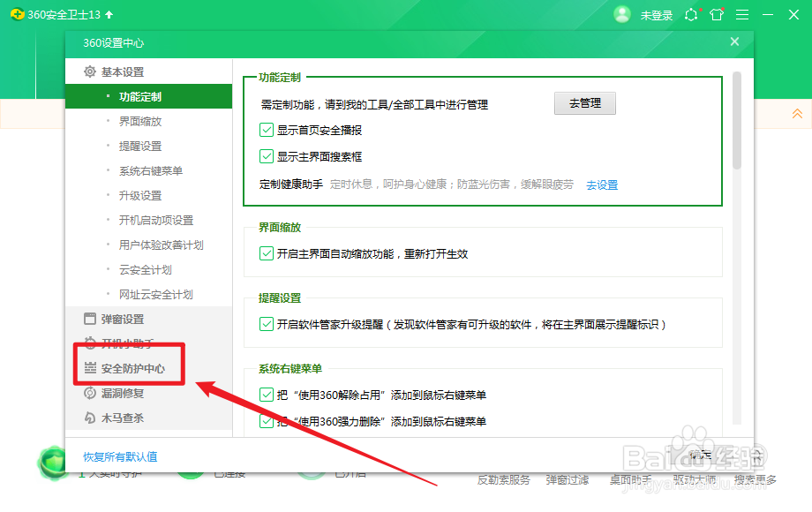Toggle 开启软件管家升级提醒 checkbox
812x512 pixels.
point(267,324)
